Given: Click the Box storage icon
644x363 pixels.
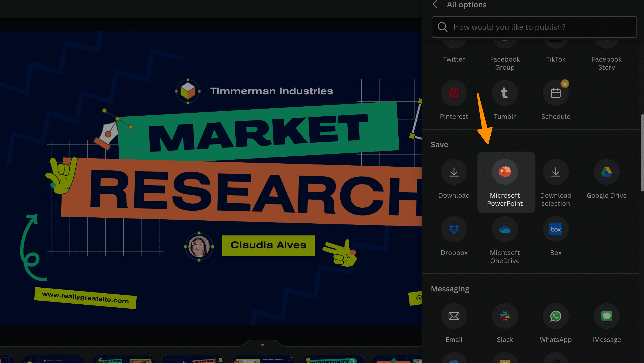Looking at the screenshot, I should pos(555,229).
